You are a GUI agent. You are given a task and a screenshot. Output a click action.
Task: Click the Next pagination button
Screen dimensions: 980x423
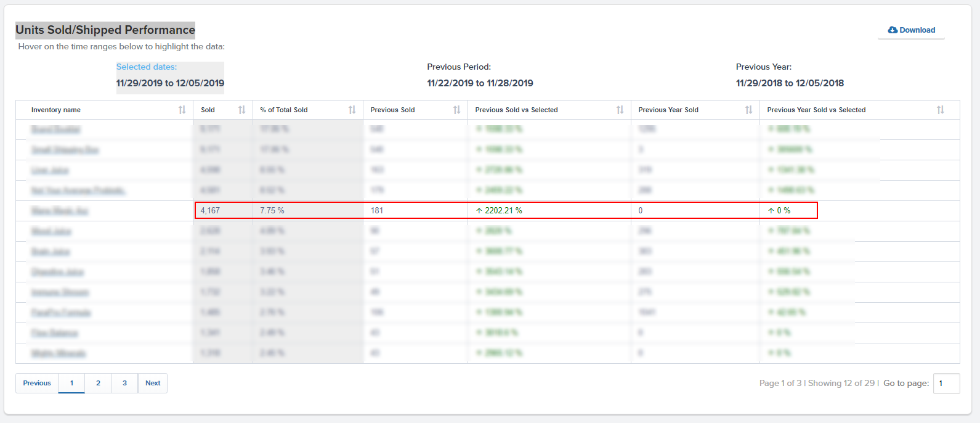click(153, 383)
